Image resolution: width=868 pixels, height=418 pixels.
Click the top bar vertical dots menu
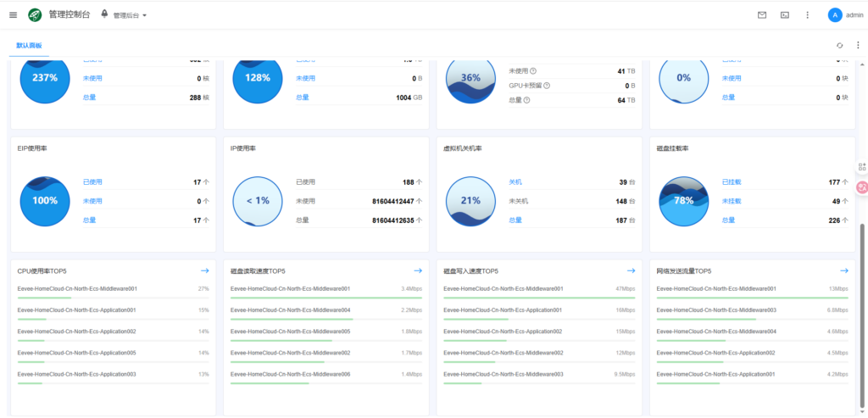coord(808,15)
